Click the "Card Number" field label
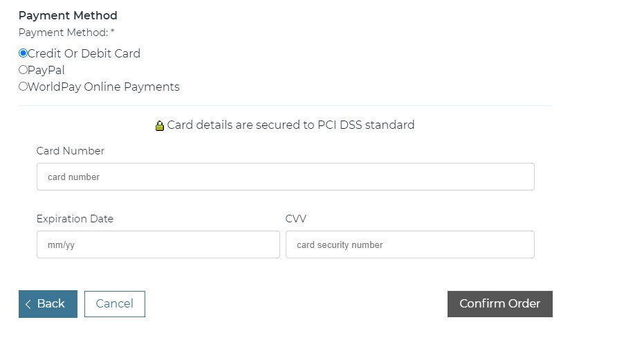The width and height of the screenshot is (644, 356). 71,151
